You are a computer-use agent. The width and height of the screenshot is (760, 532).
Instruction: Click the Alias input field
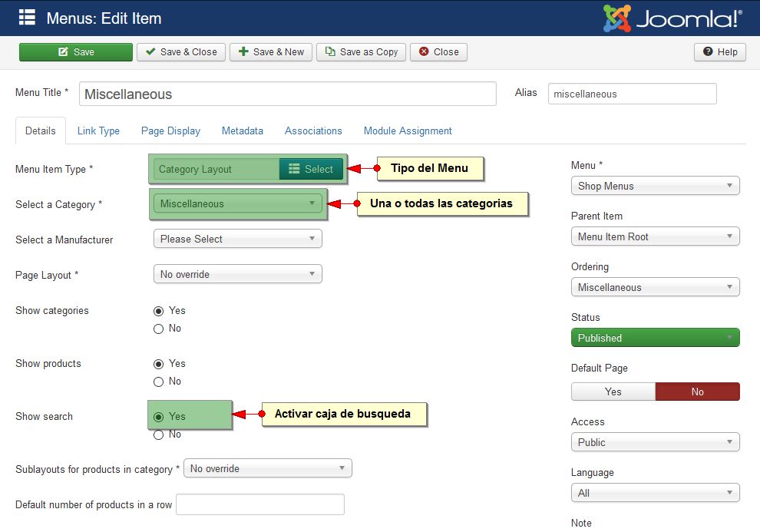click(x=632, y=94)
